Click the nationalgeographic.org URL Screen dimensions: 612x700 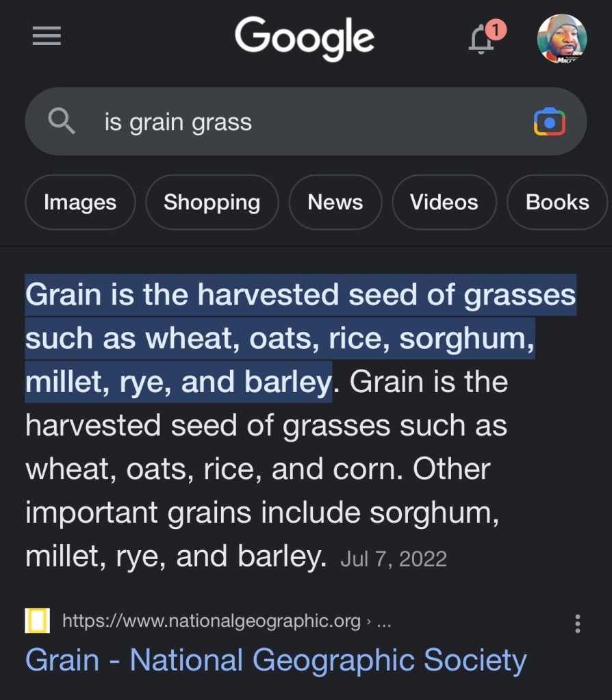211,621
